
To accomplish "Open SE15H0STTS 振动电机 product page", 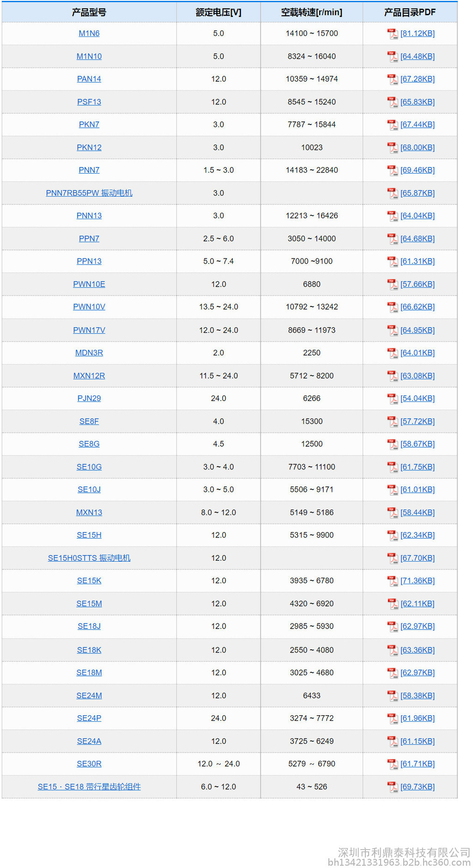I will pyautogui.click(x=89, y=558).
